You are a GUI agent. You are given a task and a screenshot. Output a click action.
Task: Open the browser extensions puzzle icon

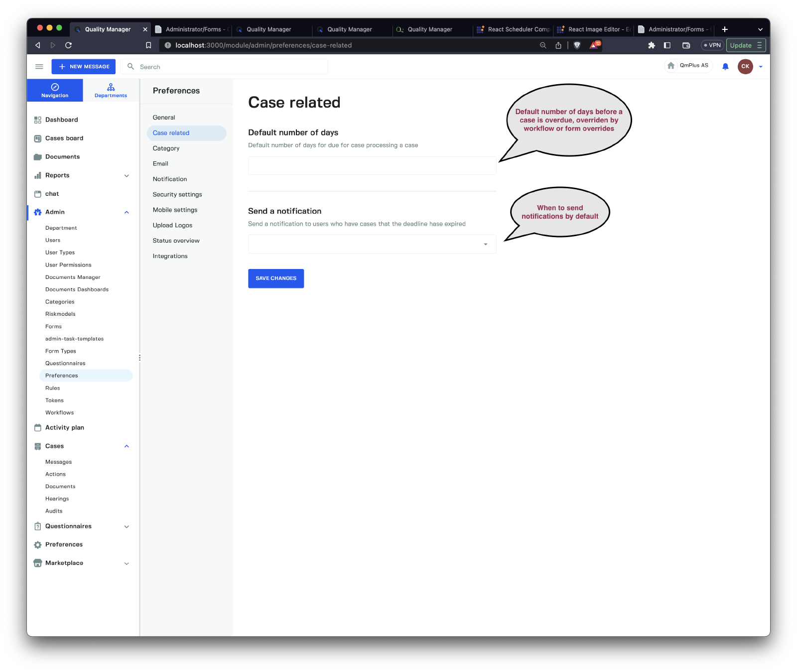pos(651,45)
